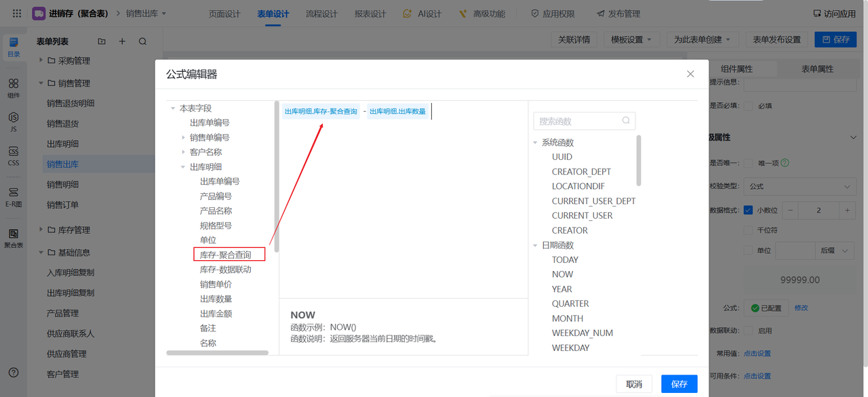
Task: Switch to the 流程设计 tab
Action: (x=321, y=14)
